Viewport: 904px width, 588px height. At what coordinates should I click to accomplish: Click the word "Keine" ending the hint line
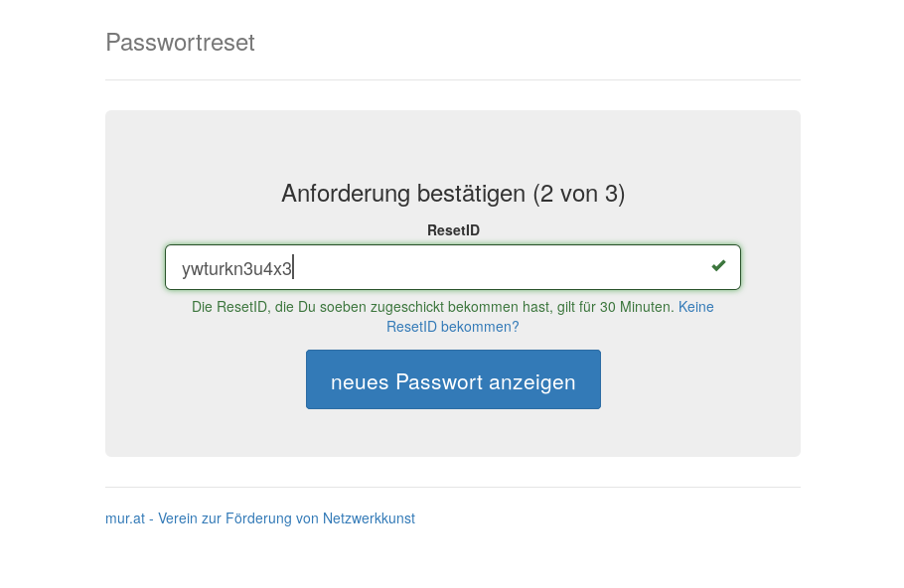(695, 308)
